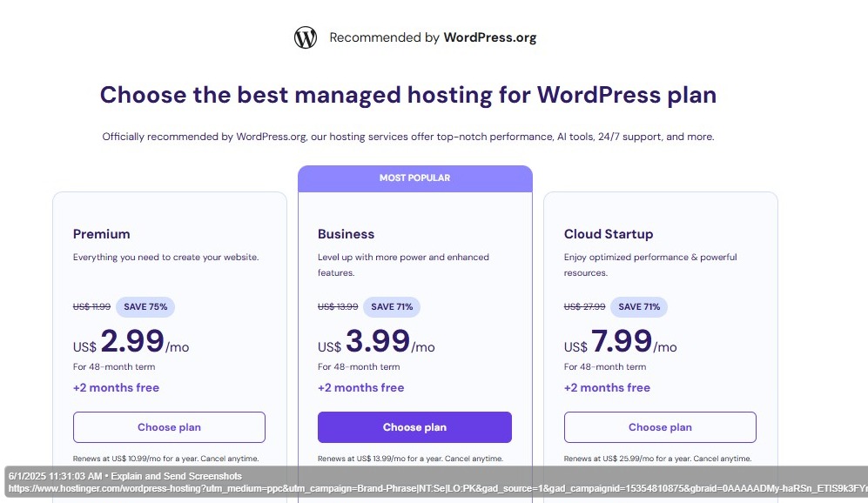The width and height of the screenshot is (868, 503).
Task: Click the 'Officially recommended by WordPress.org' subtitle
Action: point(408,137)
